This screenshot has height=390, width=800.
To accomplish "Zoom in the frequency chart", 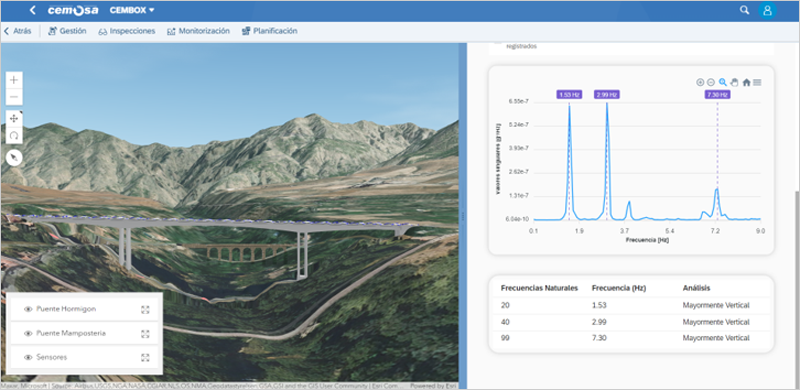I will (700, 82).
